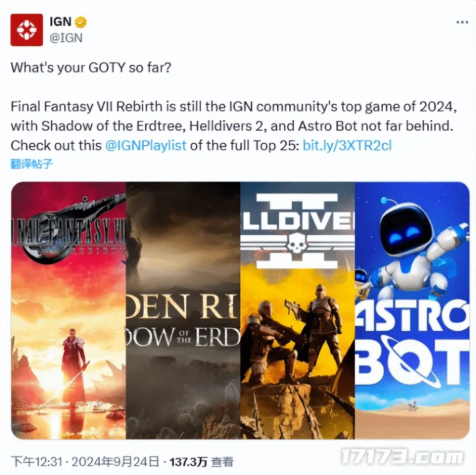View the 137.3万 查看 view count
This screenshot has height=475, width=476.
point(201,462)
